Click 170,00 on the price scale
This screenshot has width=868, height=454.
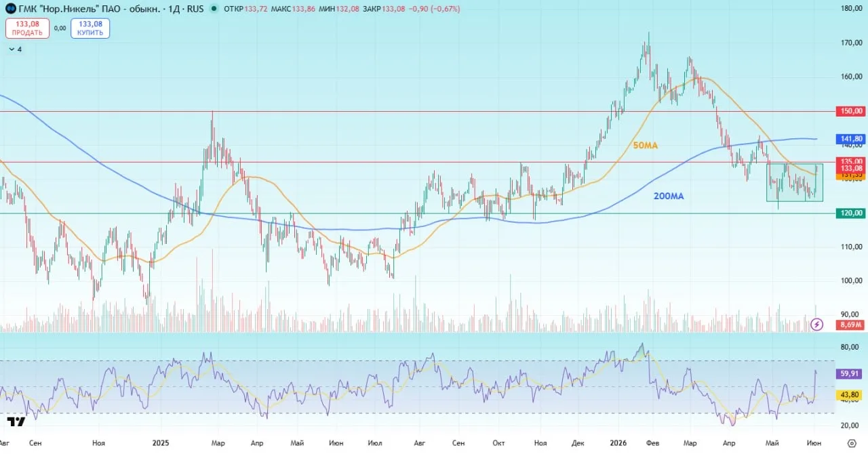(852, 43)
